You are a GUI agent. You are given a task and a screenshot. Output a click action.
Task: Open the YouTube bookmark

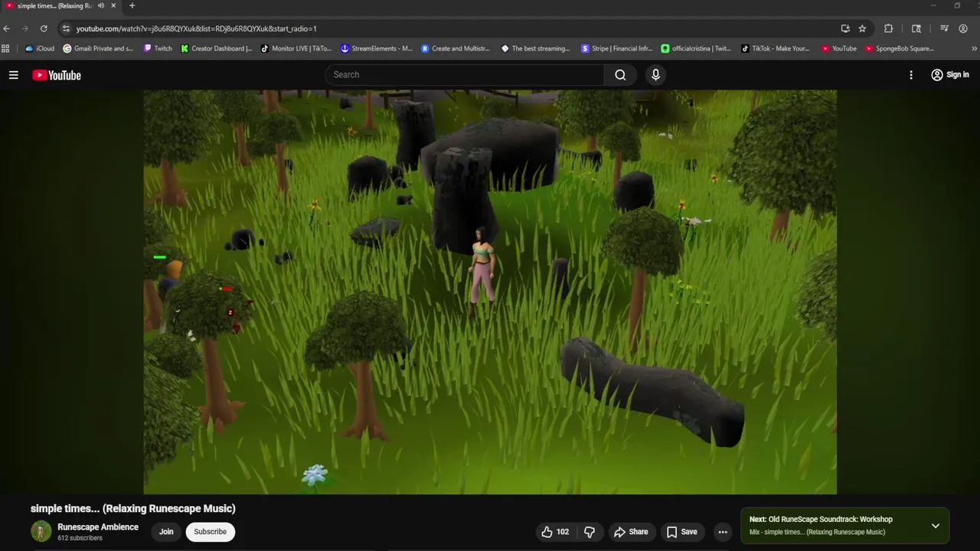pos(838,48)
